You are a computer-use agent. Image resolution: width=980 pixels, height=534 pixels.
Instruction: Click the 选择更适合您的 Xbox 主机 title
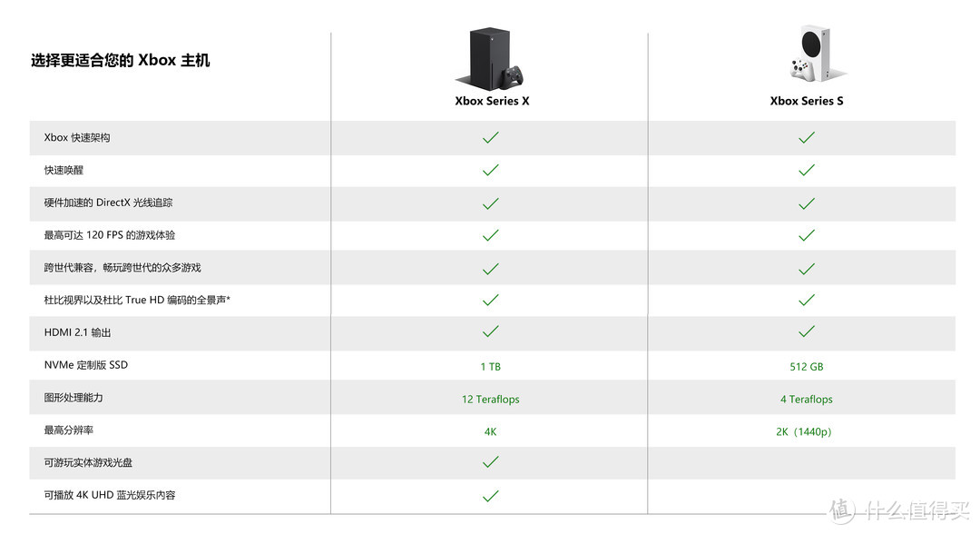click(121, 61)
